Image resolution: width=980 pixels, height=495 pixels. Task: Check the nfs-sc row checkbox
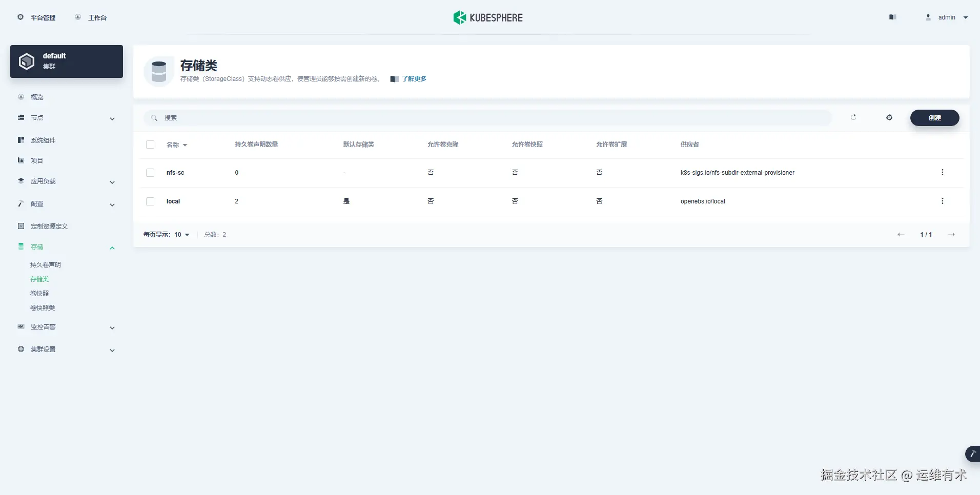point(150,173)
